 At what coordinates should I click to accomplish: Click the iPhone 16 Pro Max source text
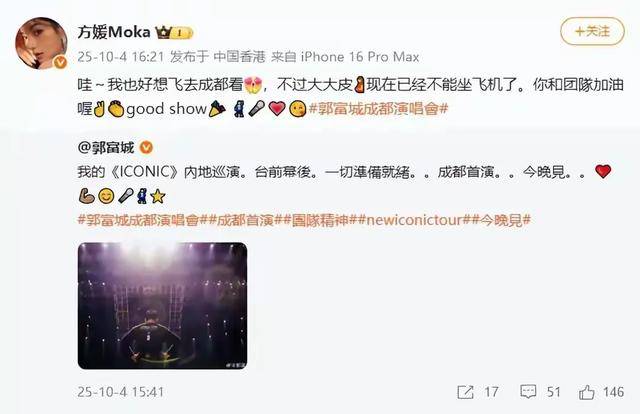tap(360, 57)
